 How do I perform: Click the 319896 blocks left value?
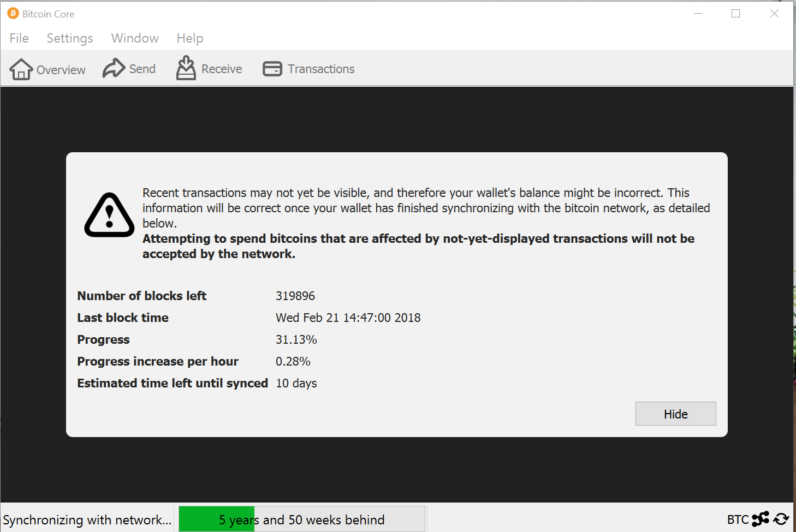pyautogui.click(x=295, y=296)
